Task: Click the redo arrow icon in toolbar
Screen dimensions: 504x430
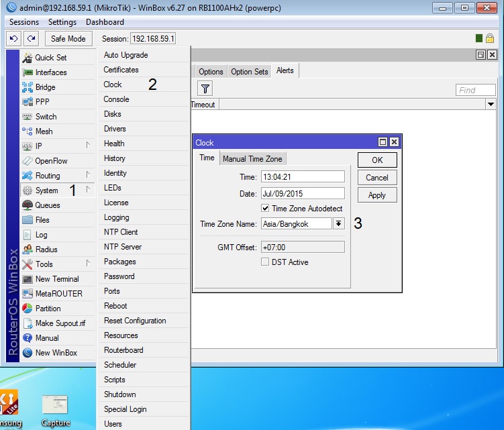Action: [32, 39]
